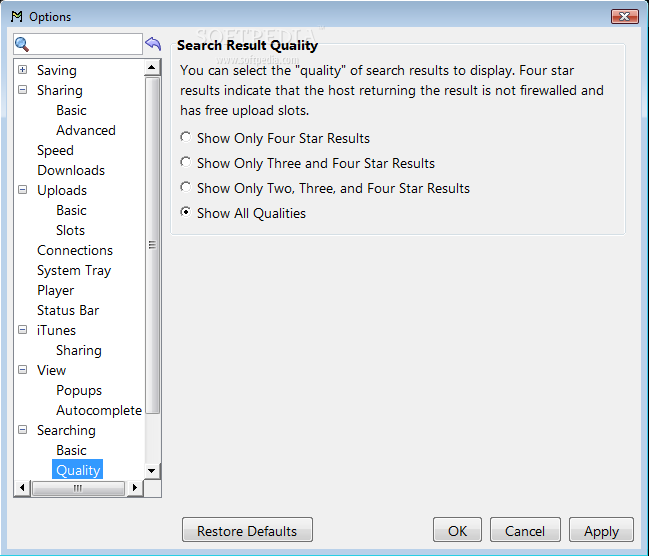
Task: Open the System Tray options page
Action: pyautogui.click(x=74, y=271)
